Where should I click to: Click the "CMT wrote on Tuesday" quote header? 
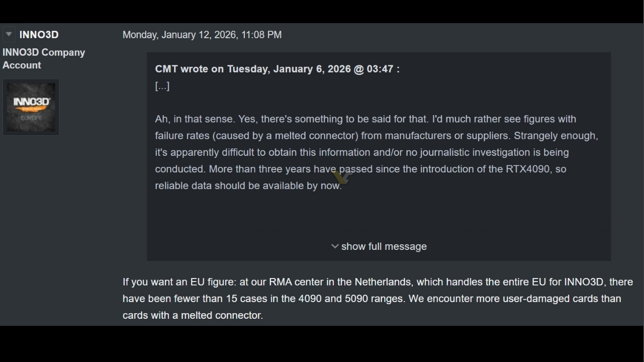(x=277, y=69)
